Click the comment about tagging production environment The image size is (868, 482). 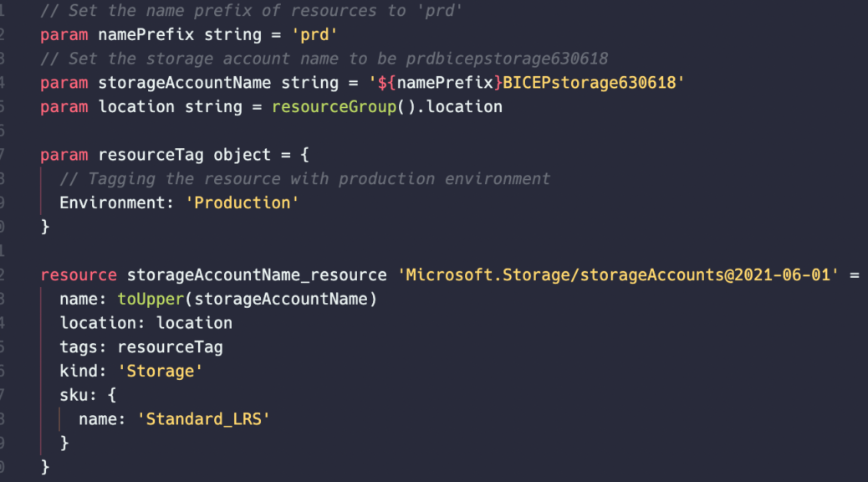point(304,178)
